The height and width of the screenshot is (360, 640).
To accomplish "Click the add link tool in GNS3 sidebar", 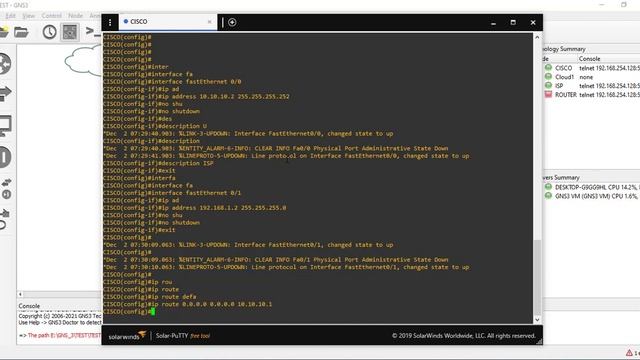I will (x=4, y=219).
